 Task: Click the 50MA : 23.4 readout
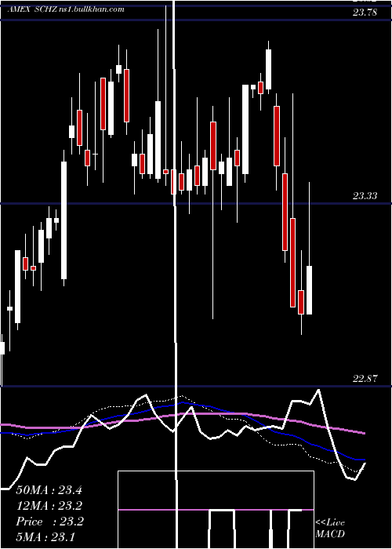(49, 490)
